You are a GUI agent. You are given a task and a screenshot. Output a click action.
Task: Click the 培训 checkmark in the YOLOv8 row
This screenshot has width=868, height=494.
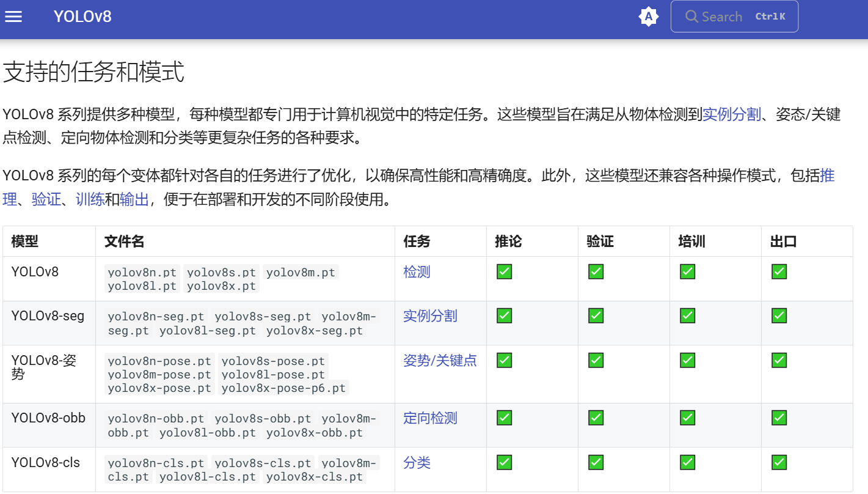687,271
